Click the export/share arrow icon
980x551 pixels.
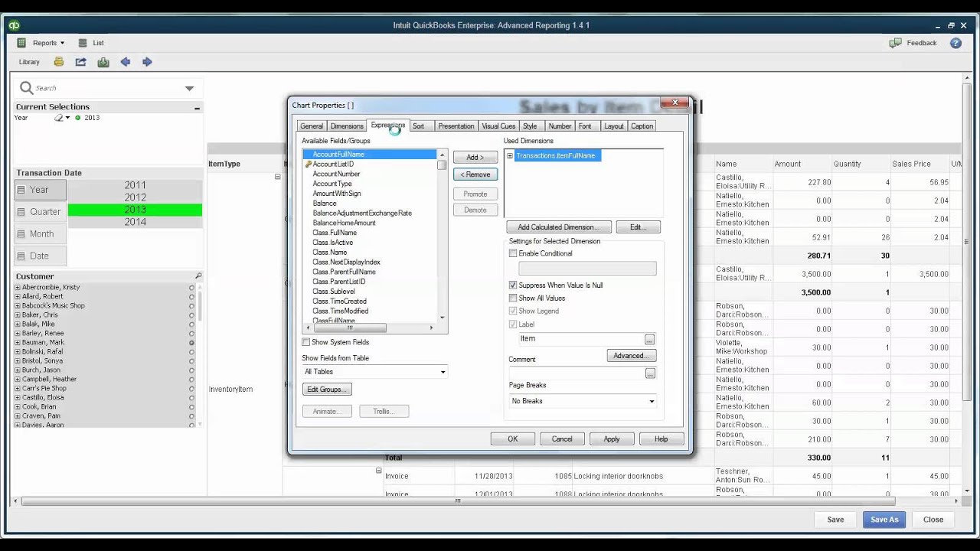[81, 62]
